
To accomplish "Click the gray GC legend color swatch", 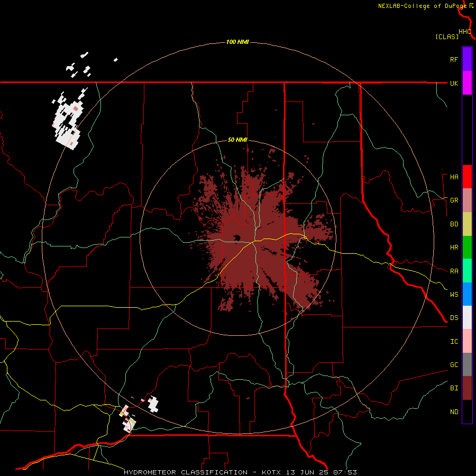I will (x=467, y=364).
